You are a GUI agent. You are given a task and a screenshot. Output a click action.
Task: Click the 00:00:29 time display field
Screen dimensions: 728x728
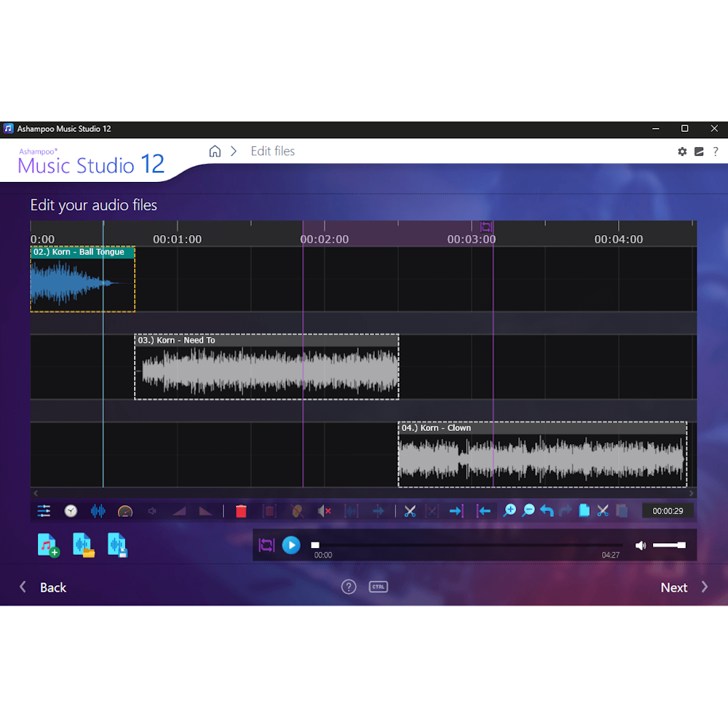point(668,511)
